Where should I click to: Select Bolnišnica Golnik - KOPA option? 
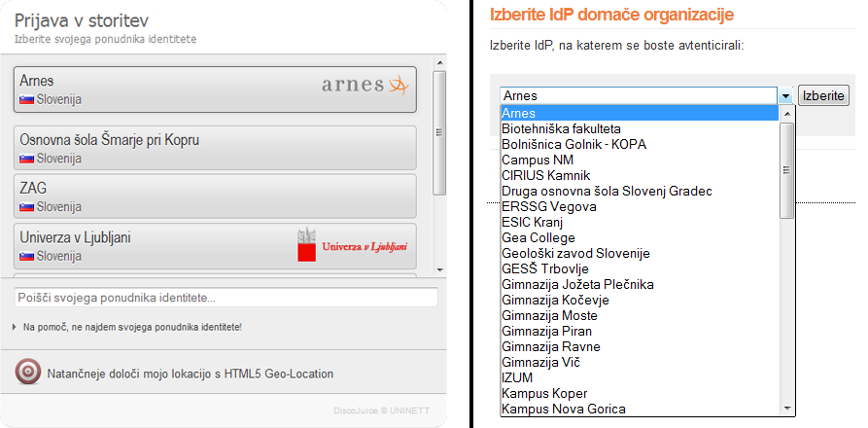pyautogui.click(x=640, y=144)
